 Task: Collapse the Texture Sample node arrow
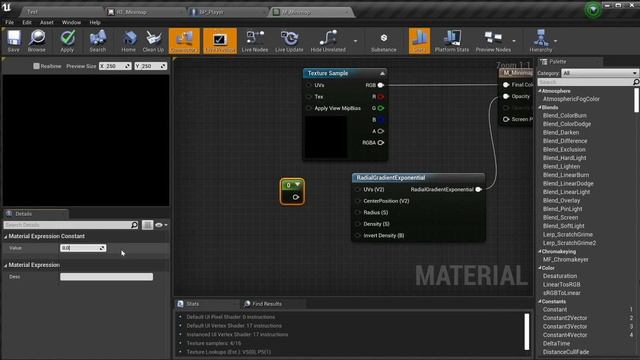click(382, 73)
